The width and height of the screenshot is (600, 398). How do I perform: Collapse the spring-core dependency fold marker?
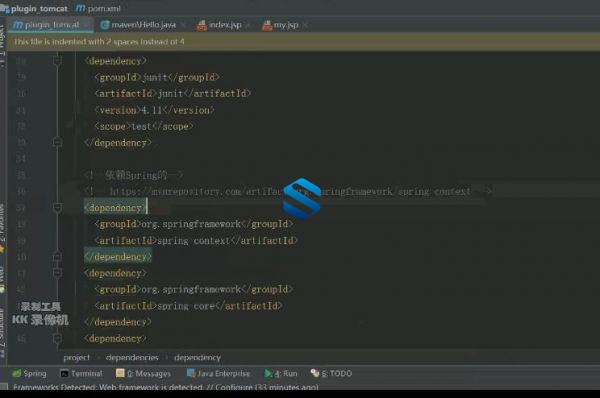coord(57,273)
